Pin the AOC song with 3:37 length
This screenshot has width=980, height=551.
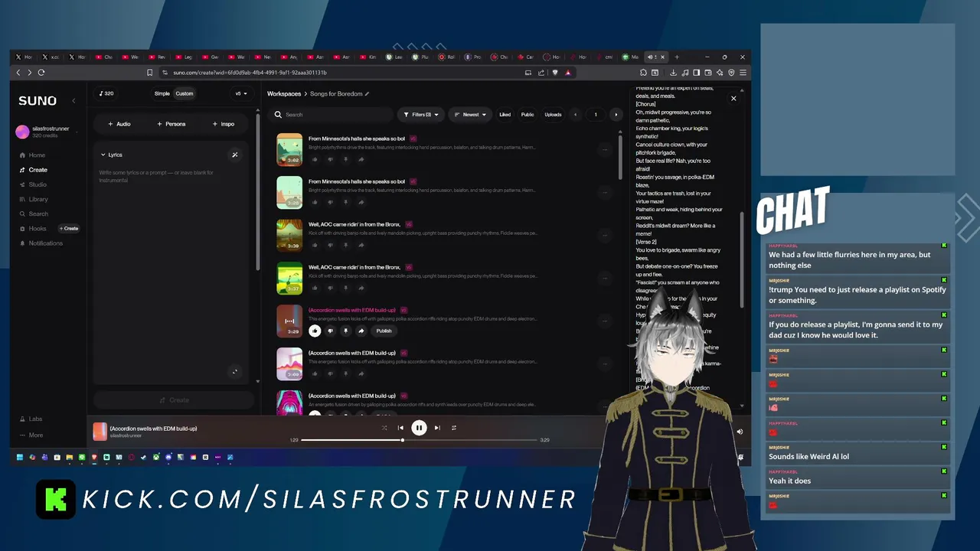(x=345, y=288)
